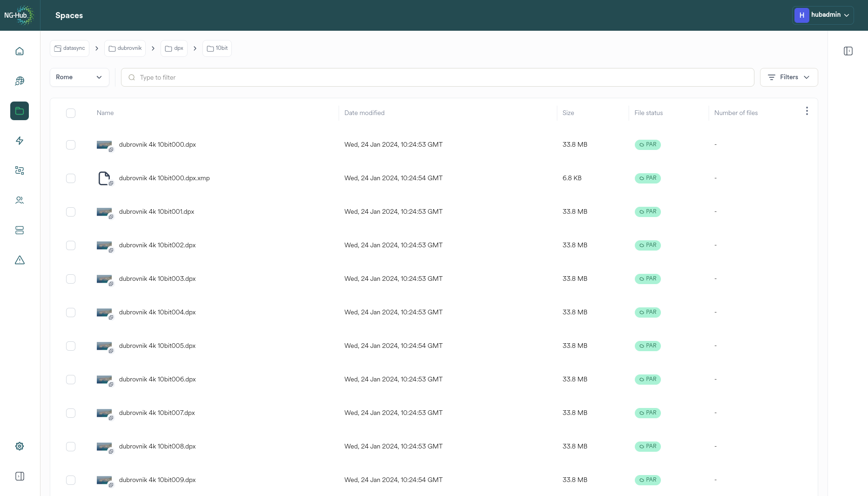The image size is (868, 496).
Task: Go to datasync breadcrumb root
Action: (69, 48)
